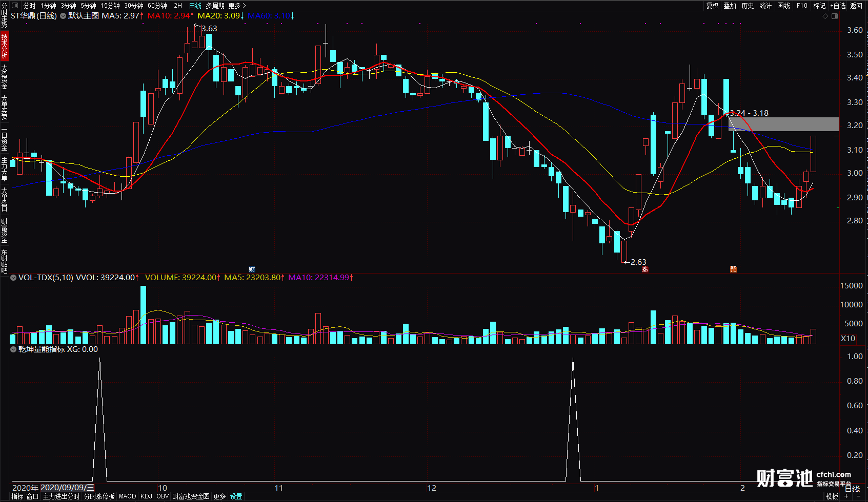Select the 5分钟 period
Image resolution: width=868 pixels, height=502 pixels.
point(88,6)
